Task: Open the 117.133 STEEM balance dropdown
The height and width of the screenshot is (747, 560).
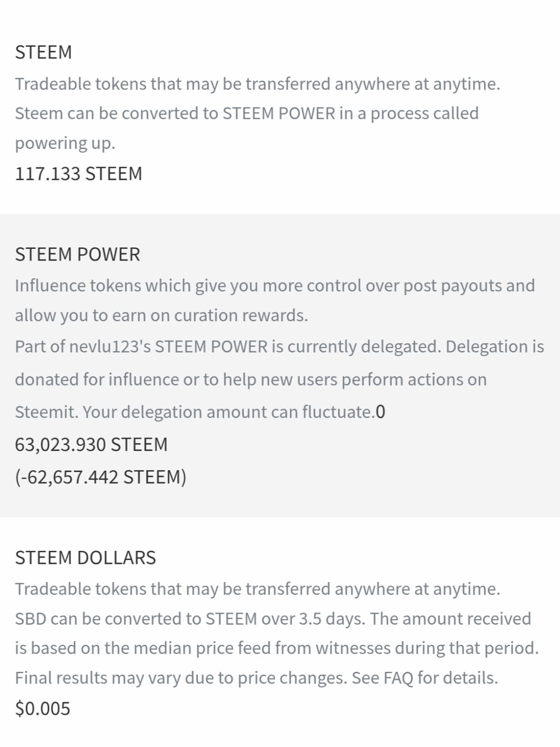Action: tap(78, 174)
